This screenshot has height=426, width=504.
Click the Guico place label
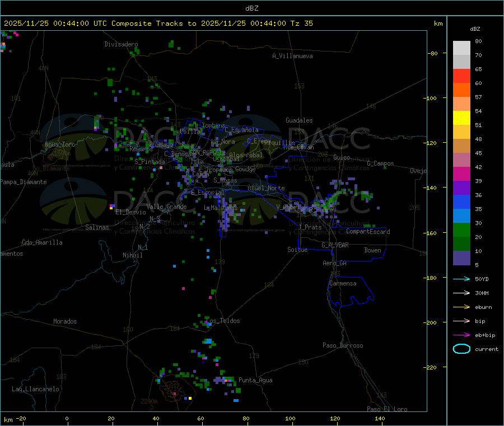(x=342, y=157)
